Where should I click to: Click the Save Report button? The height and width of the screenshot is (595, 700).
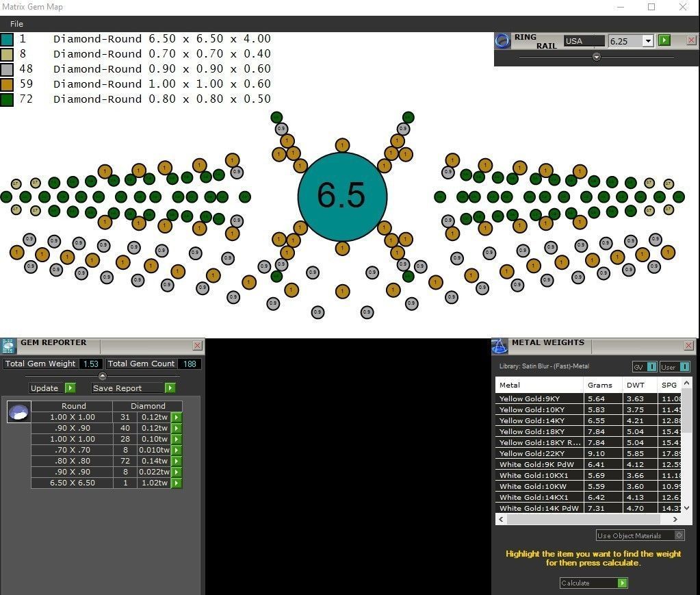(128, 388)
